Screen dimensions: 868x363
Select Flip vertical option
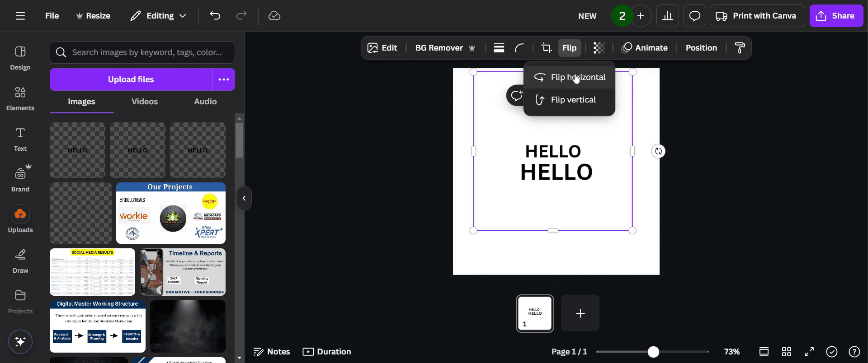(570, 100)
